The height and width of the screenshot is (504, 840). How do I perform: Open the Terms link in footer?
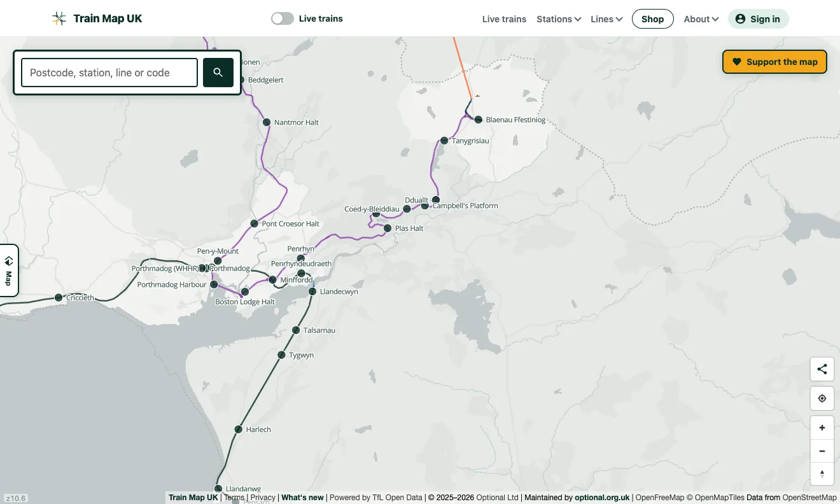(234, 498)
